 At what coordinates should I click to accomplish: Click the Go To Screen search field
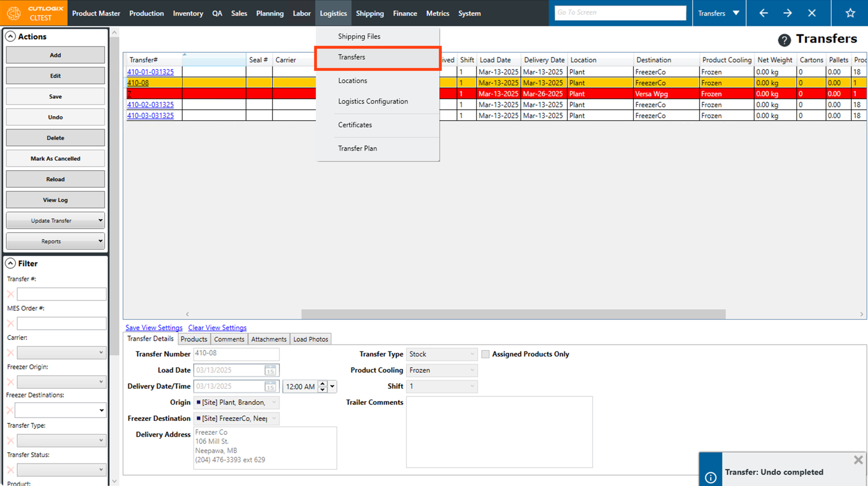click(x=620, y=13)
